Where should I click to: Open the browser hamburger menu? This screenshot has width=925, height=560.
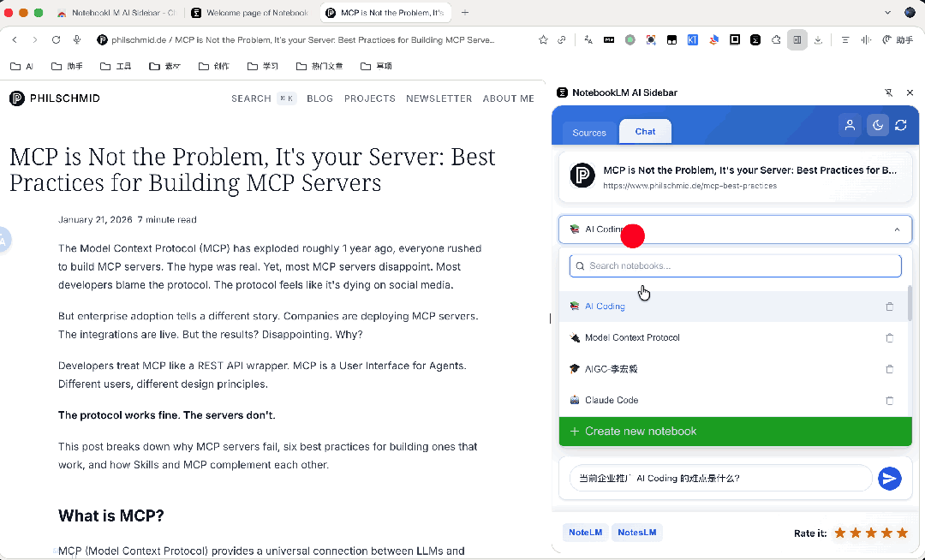tap(845, 40)
